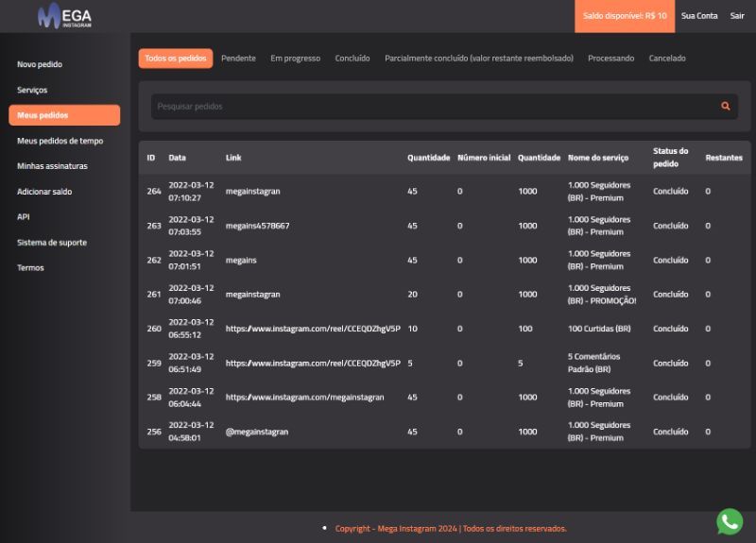The image size is (756, 543).
Task: Open Sistema de suporte
Action: coord(52,243)
